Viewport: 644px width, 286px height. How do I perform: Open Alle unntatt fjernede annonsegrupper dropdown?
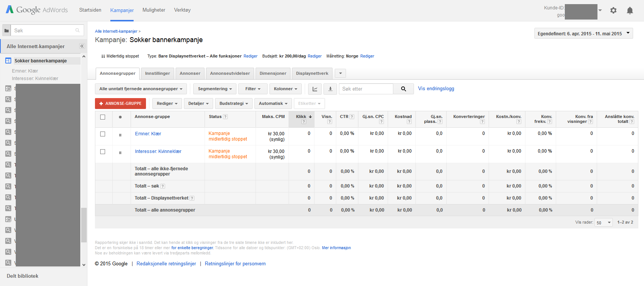tap(141, 89)
